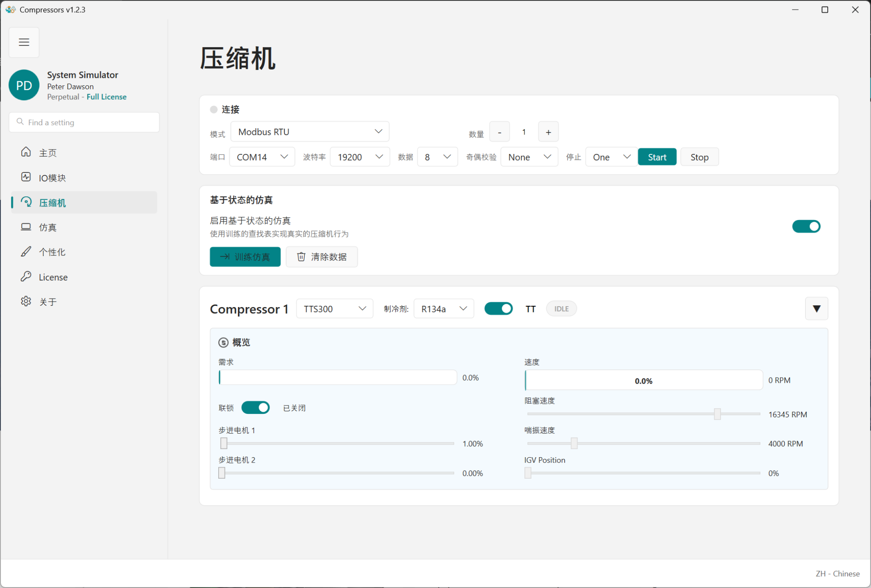
Task: Click the IO模块 module icon
Action: click(26, 177)
